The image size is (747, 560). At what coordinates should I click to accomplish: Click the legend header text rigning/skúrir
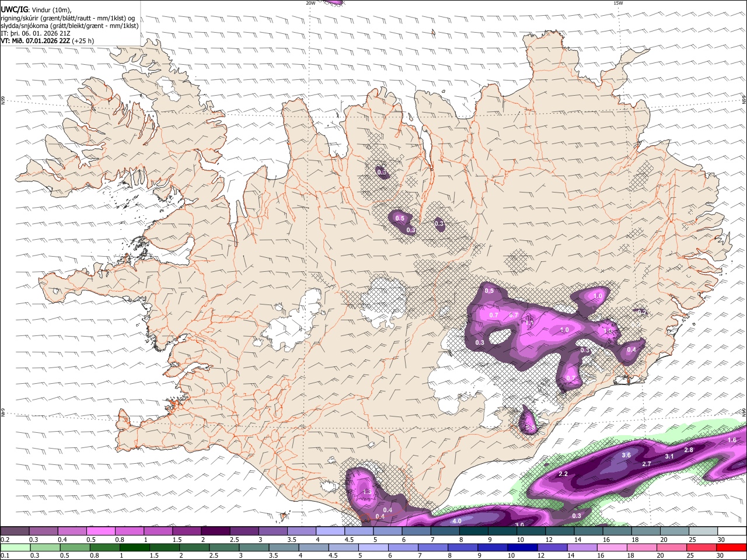(23, 18)
